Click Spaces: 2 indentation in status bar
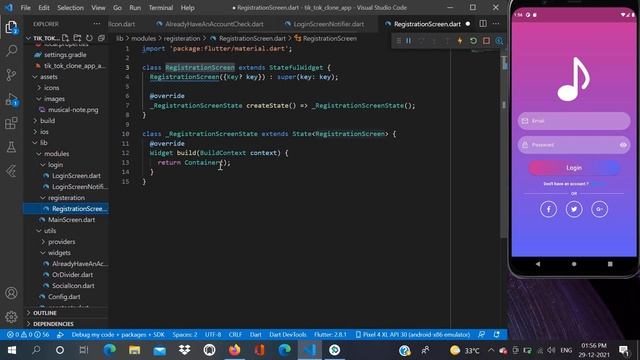This screenshot has height=360, width=640. click(184, 334)
